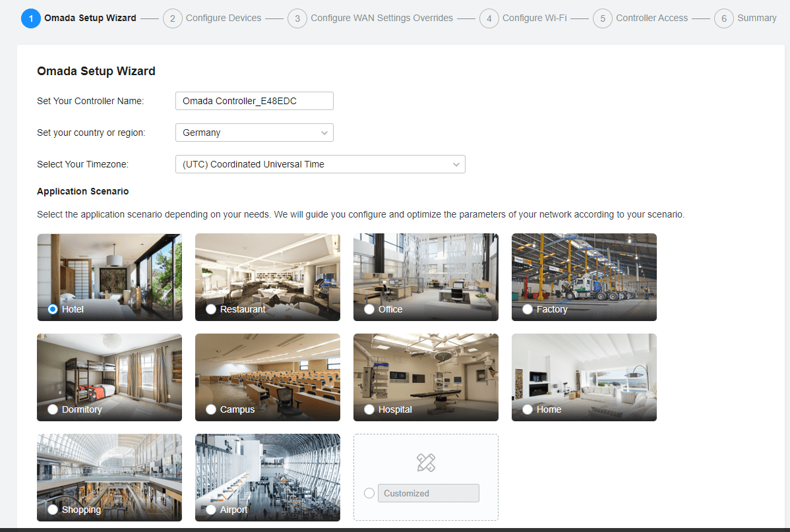Click the step 5 Controller Access circle icon
This screenshot has height=532, width=790.
(x=603, y=18)
